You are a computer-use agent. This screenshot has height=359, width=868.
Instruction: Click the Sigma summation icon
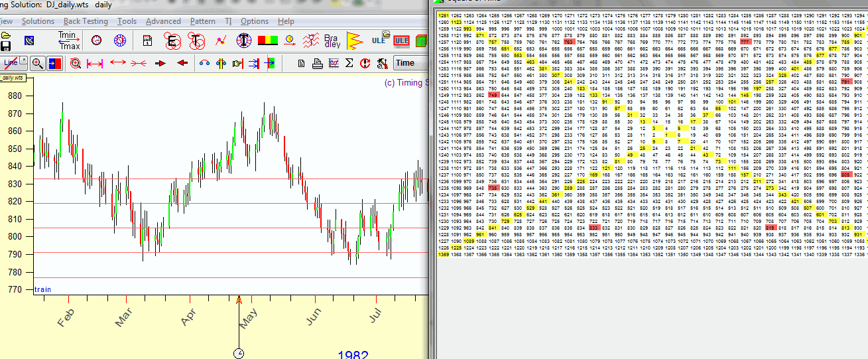(x=349, y=63)
